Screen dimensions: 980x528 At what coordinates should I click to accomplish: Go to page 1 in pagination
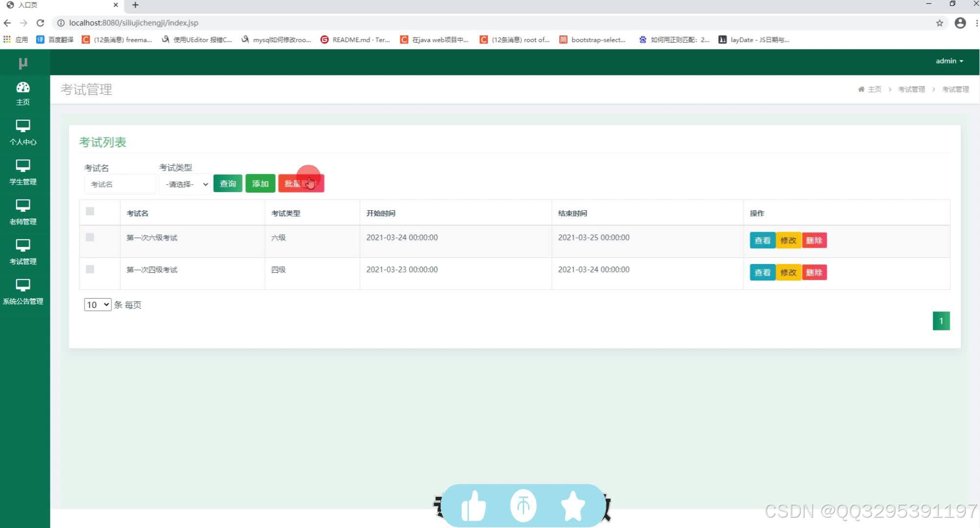click(x=941, y=321)
